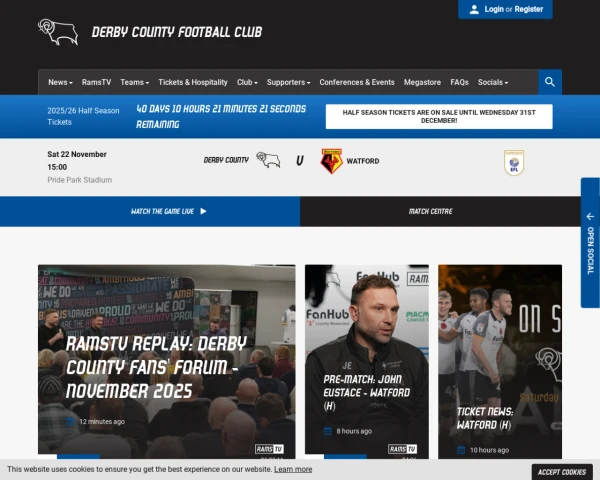Viewport: 600px width, 480px height.
Task: Expand the Teams dropdown menu
Action: coord(135,82)
